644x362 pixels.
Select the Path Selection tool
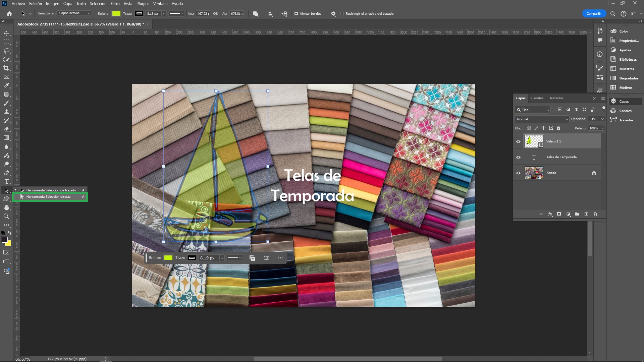51,190
